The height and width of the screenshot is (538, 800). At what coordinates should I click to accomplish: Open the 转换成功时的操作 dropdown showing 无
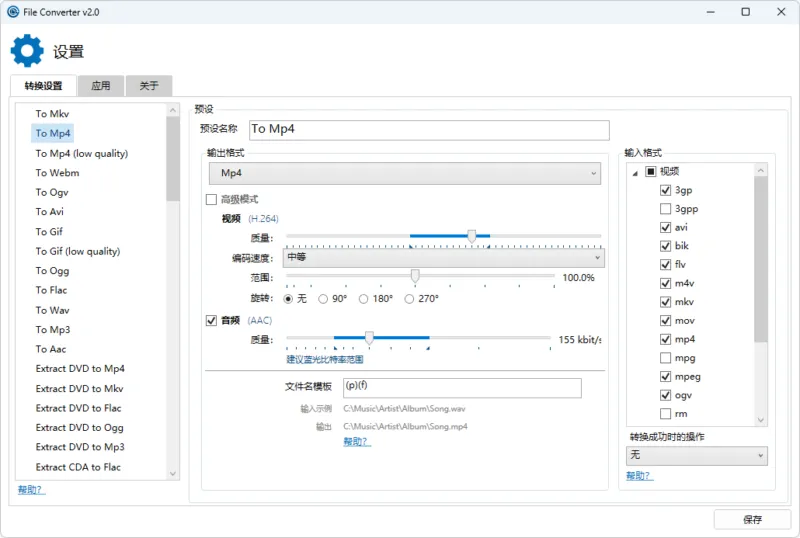pyautogui.click(x=696, y=455)
